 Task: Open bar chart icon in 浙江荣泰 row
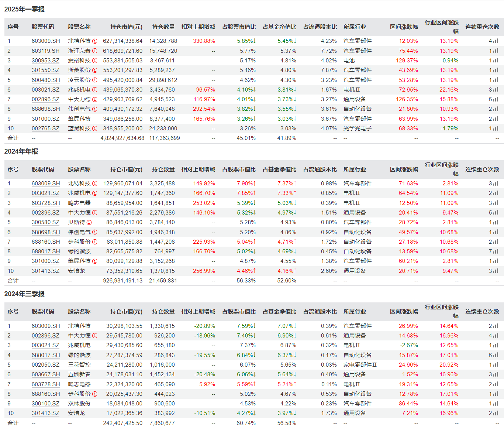[x=496, y=51]
